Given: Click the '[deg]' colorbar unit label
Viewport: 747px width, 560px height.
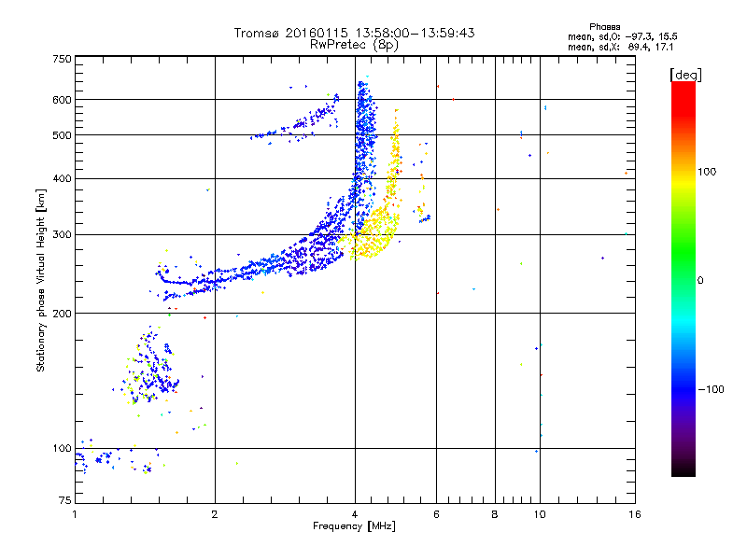Looking at the screenshot, I should tap(685, 75).
